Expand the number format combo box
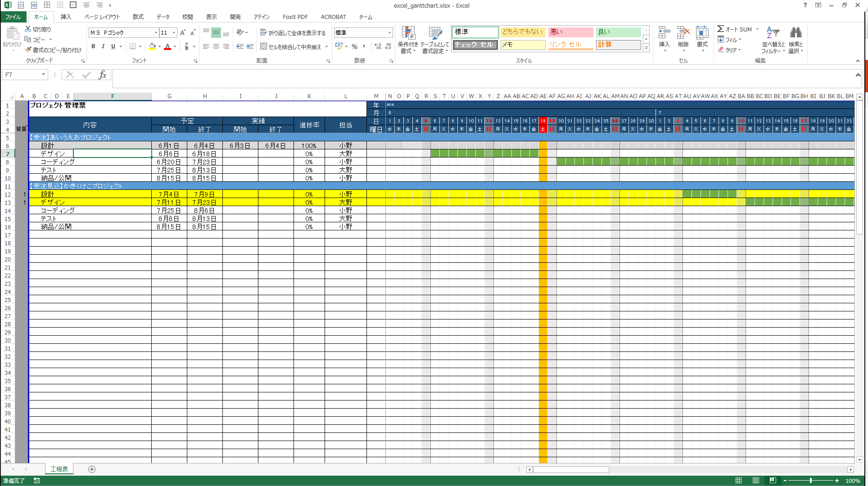Screen dimensions: 868x486 [x=389, y=33]
